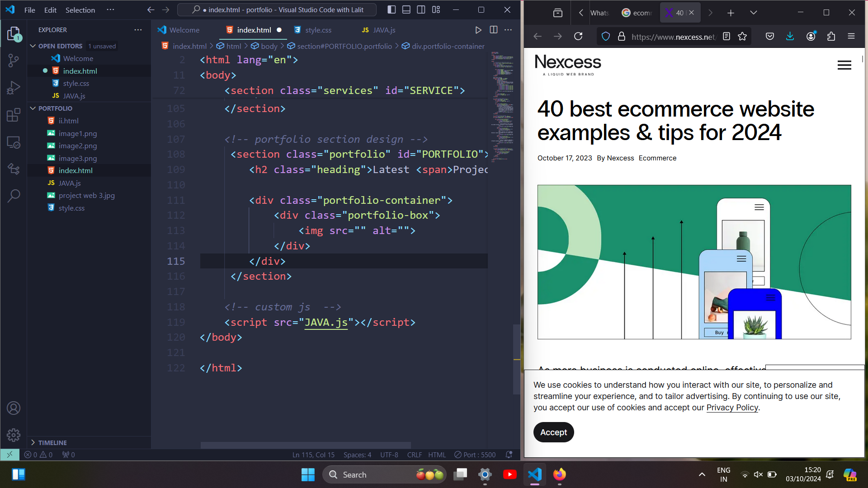
Task: Switch to the style.css tab
Action: [x=318, y=30]
